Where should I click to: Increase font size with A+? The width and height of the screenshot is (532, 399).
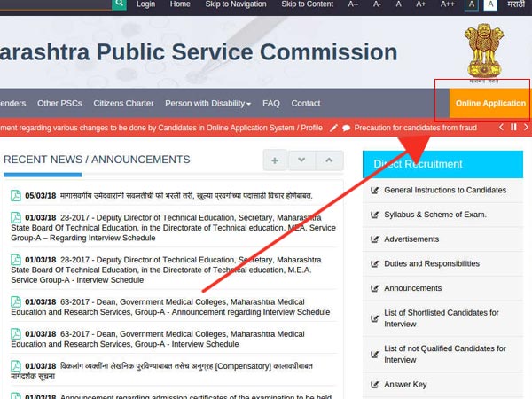(x=420, y=4)
